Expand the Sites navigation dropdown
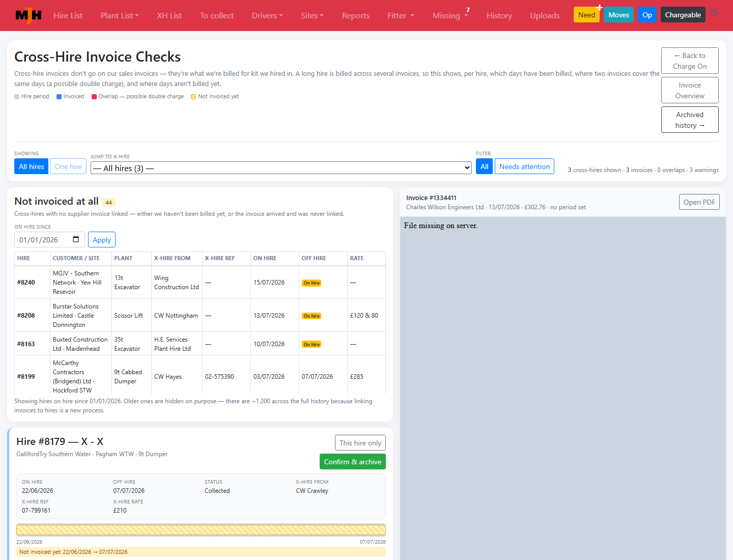Viewport: 733px width, 560px height. [x=312, y=15]
